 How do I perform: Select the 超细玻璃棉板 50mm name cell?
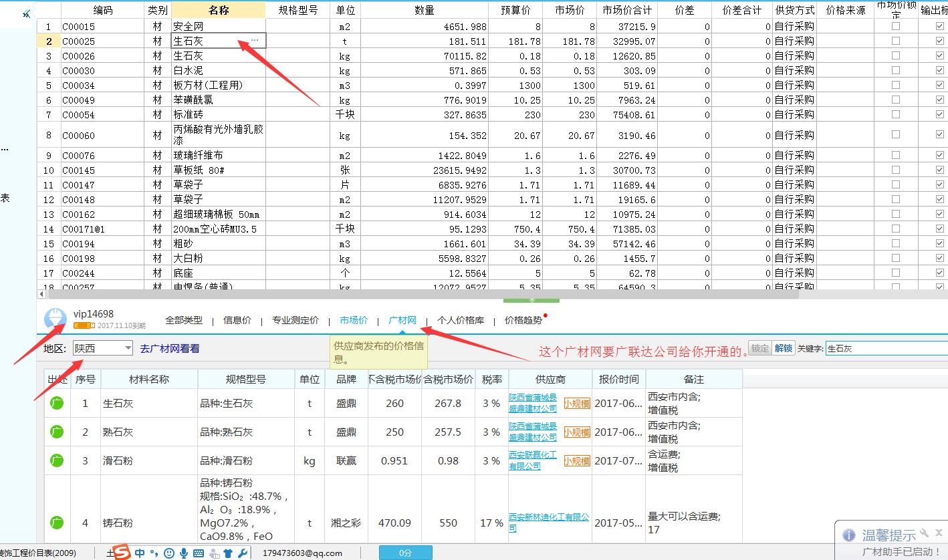pos(219,214)
